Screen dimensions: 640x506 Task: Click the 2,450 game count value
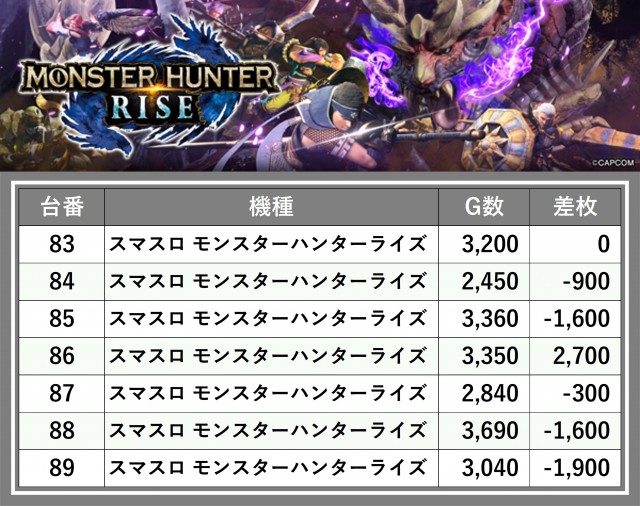pyautogui.click(x=492, y=281)
